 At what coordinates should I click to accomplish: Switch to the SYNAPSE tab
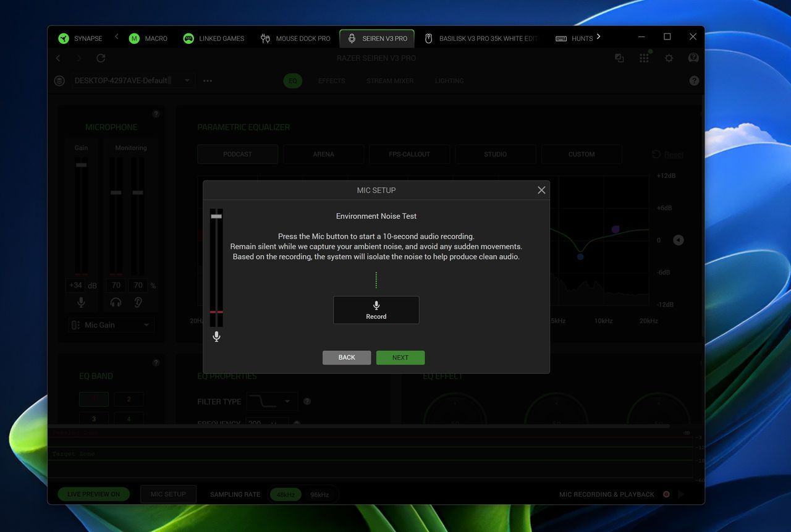(x=80, y=38)
